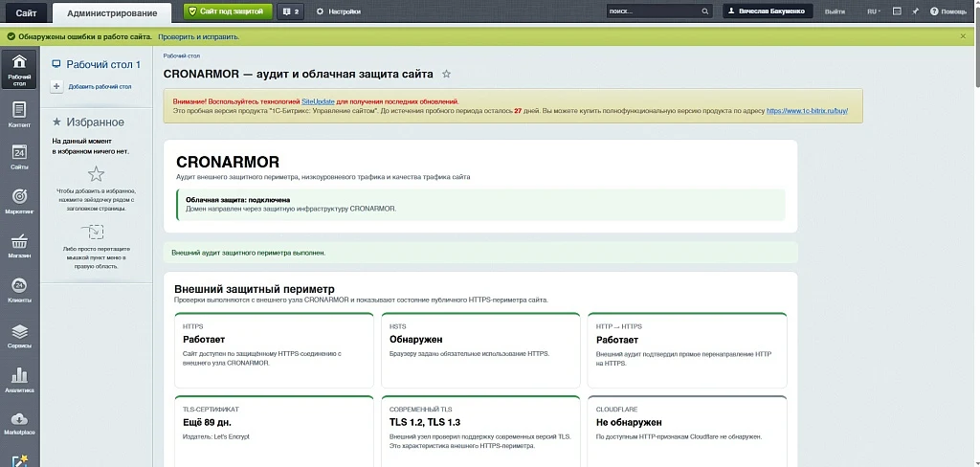Open the Контент sidebar section
This screenshot has width=980, height=467.
[x=19, y=114]
